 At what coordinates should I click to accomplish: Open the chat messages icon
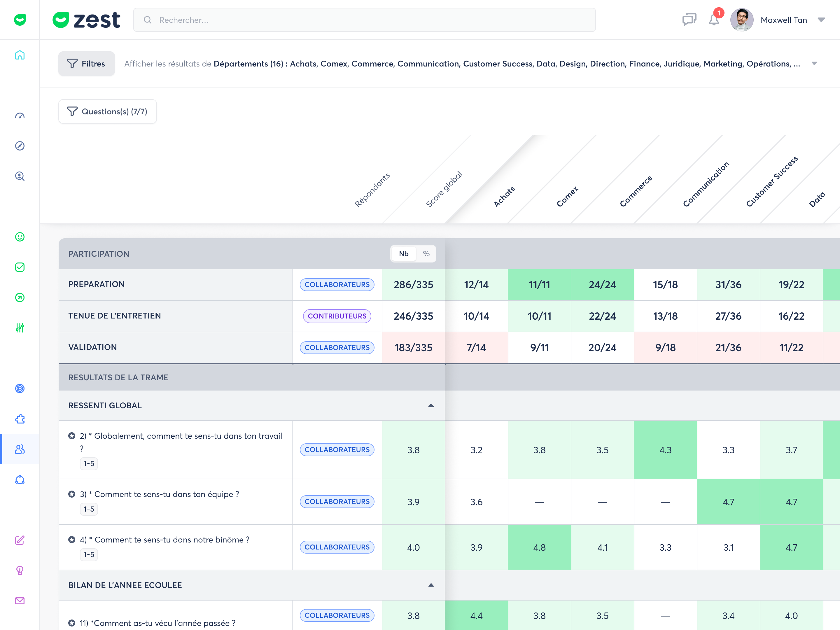689,20
